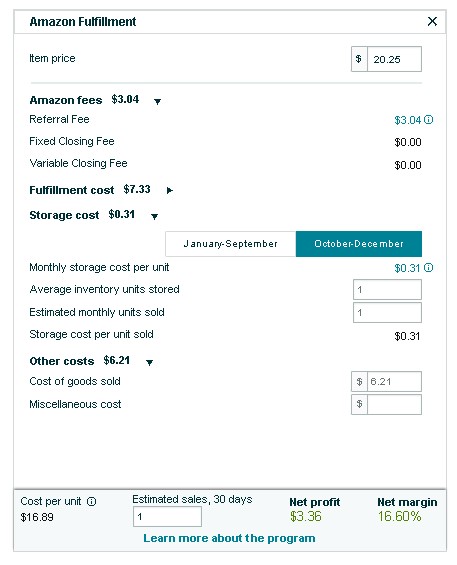Collapse the Other costs section
Viewport: 457px width, 565px height.
149,362
